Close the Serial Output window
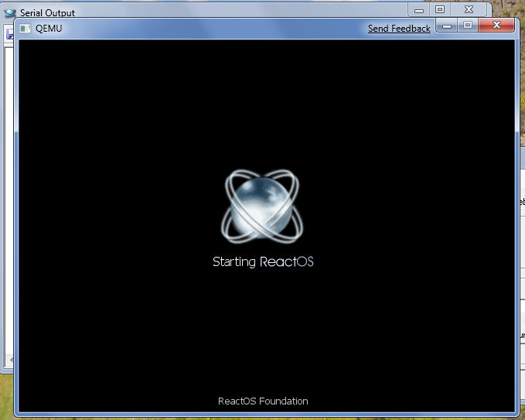This screenshot has width=525, height=420. pyautogui.click(x=469, y=10)
